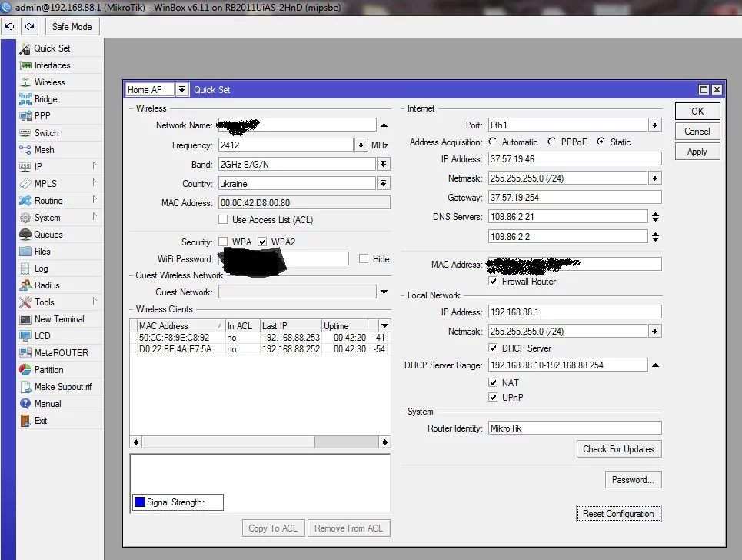Click the Router Identity input field
The height and width of the screenshot is (560, 742).
pyautogui.click(x=574, y=428)
